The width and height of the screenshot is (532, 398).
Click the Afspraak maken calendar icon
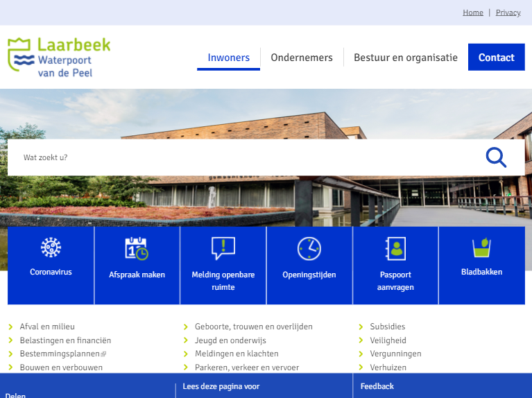(x=137, y=249)
